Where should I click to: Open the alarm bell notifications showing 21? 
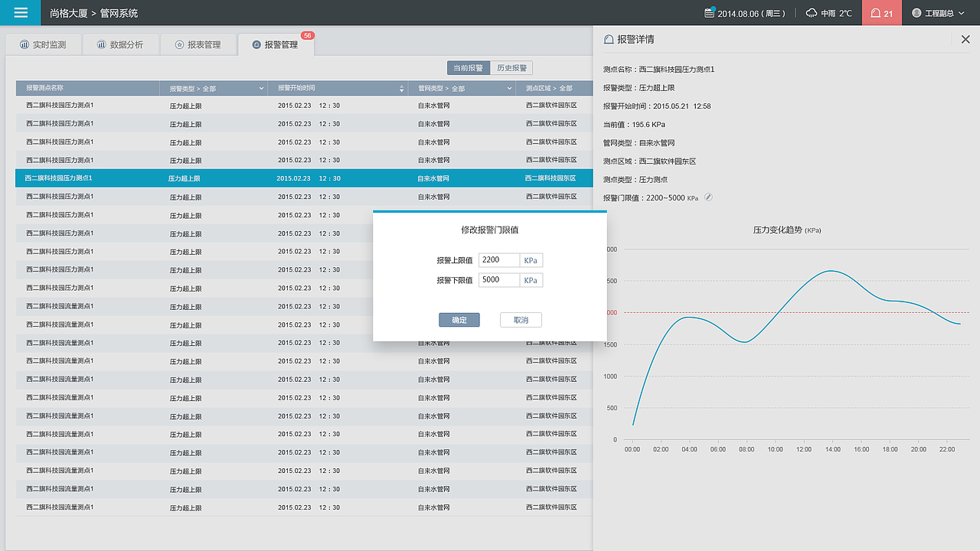point(882,13)
